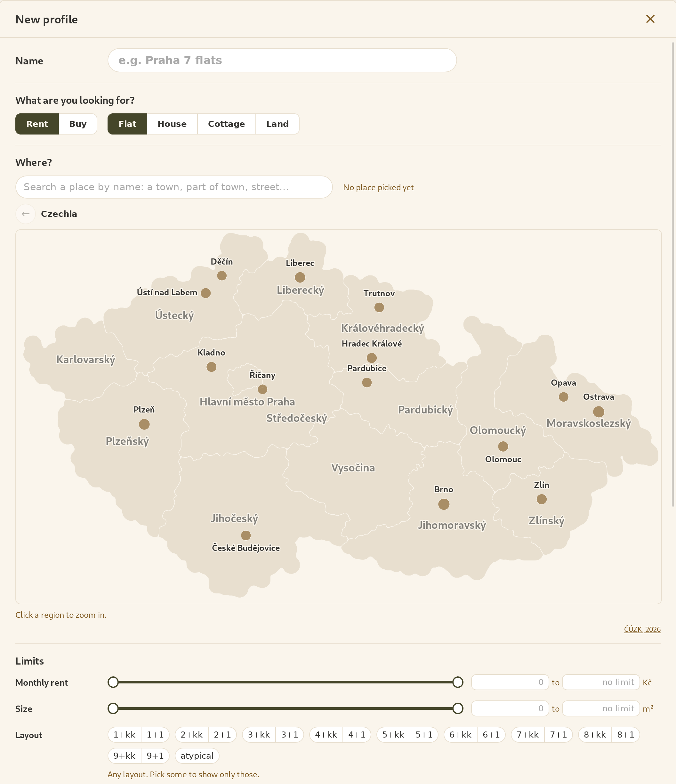The height and width of the screenshot is (784, 676).
Task: Toggle the 2+kk layout chip
Action: (x=192, y=734)
